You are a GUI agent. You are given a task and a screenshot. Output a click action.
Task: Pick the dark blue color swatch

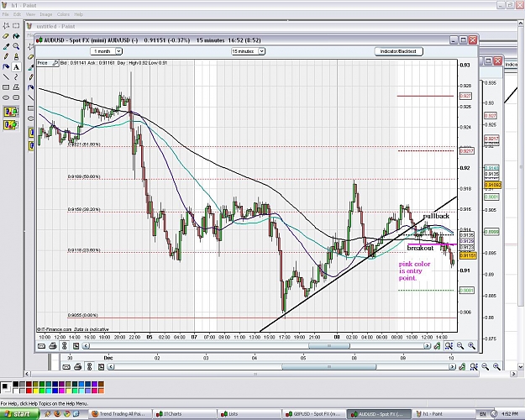point(55,384)
